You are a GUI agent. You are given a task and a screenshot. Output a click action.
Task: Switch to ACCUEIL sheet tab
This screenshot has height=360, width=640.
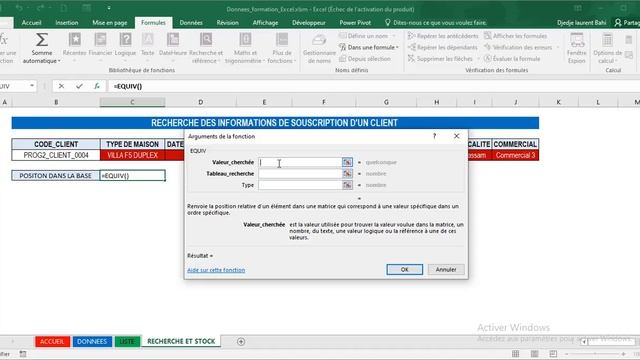click(x=52, y=341)
